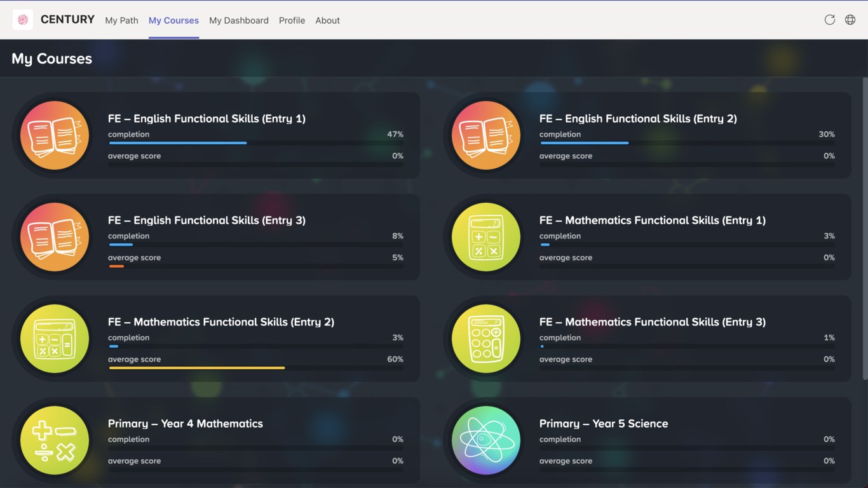Image resolution: width=868 pixels, height=488 pixels.
Task: Select the Mathematics Entry 2 calculator icon
Action: pyautogui.click(x=55, y=339)
